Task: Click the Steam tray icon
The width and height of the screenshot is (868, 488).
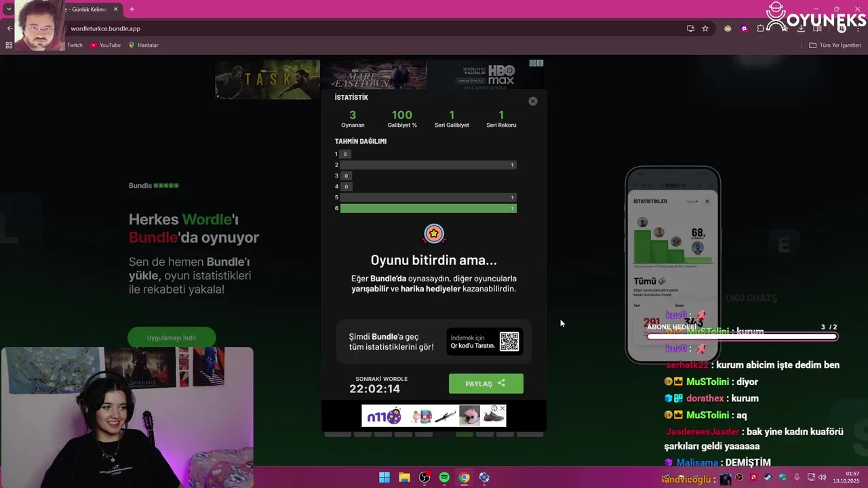Action: coord(768,478)
